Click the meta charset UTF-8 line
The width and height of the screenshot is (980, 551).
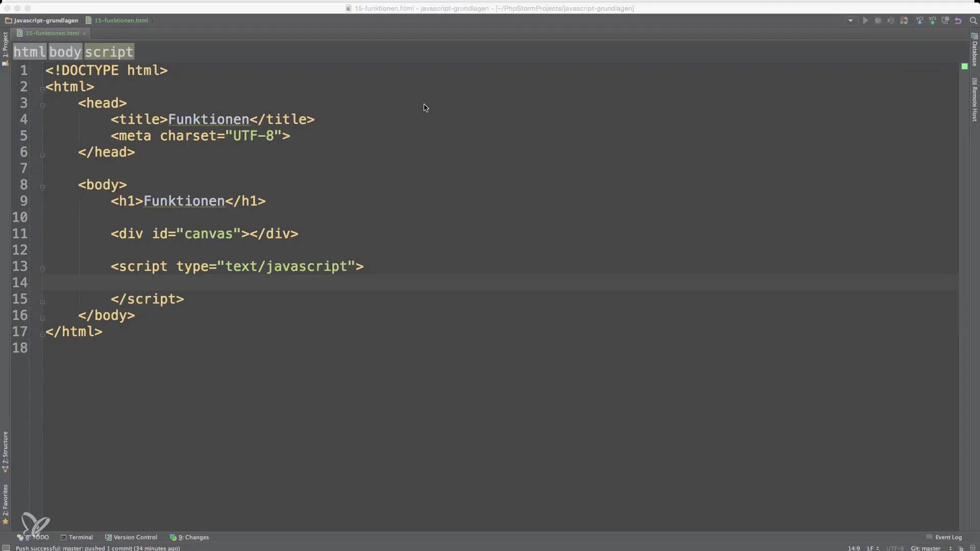pos(200,136)
